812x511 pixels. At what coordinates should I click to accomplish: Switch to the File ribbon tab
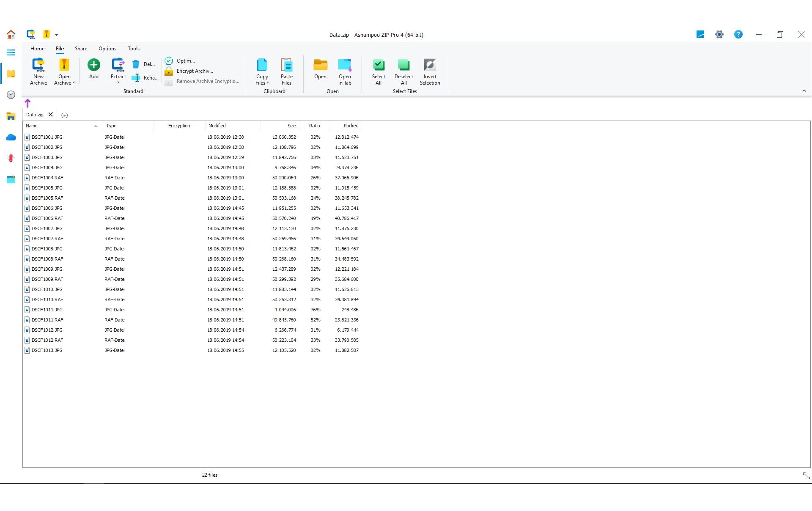click(x=60, y=49)
